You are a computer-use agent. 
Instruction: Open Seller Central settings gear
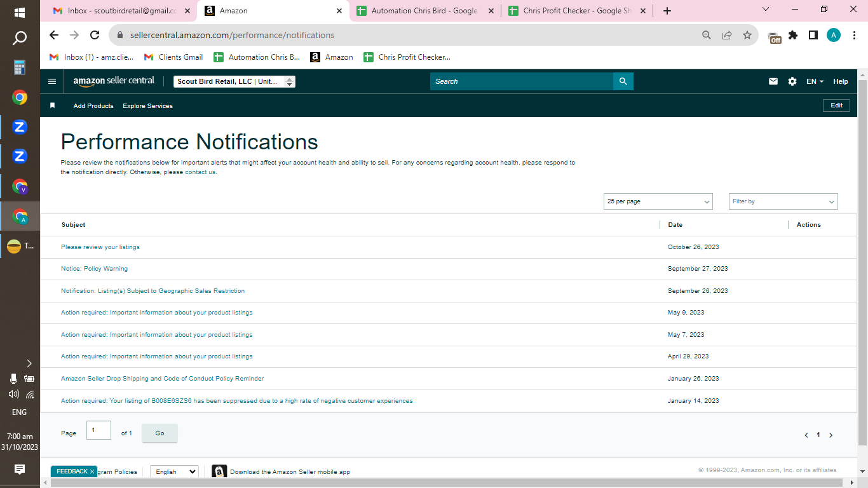point(792,81)
